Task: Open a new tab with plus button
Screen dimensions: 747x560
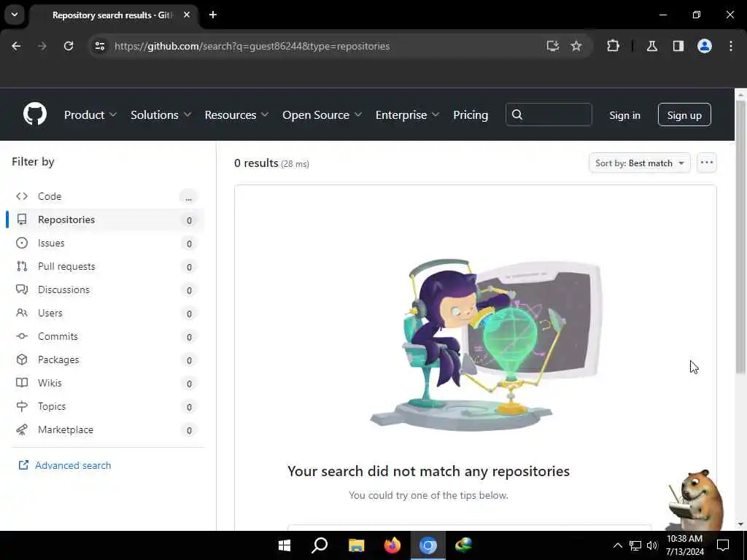Action: [213, 15]
